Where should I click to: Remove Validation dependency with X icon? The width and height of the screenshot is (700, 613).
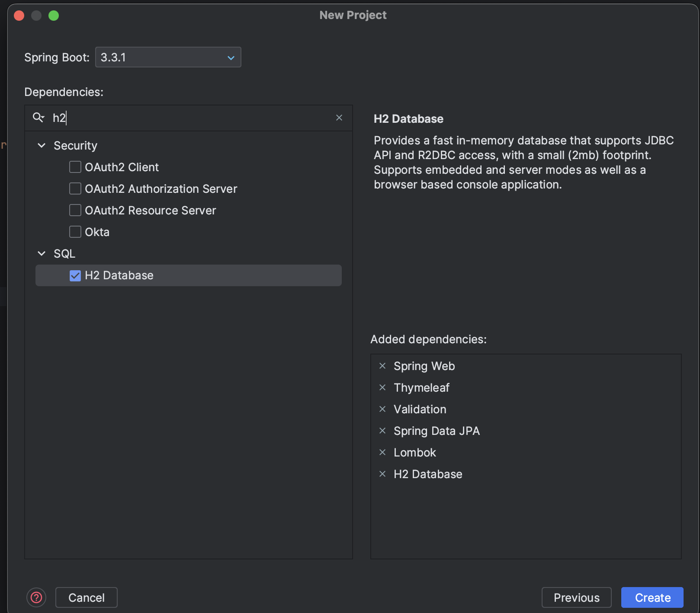[382, 409]
